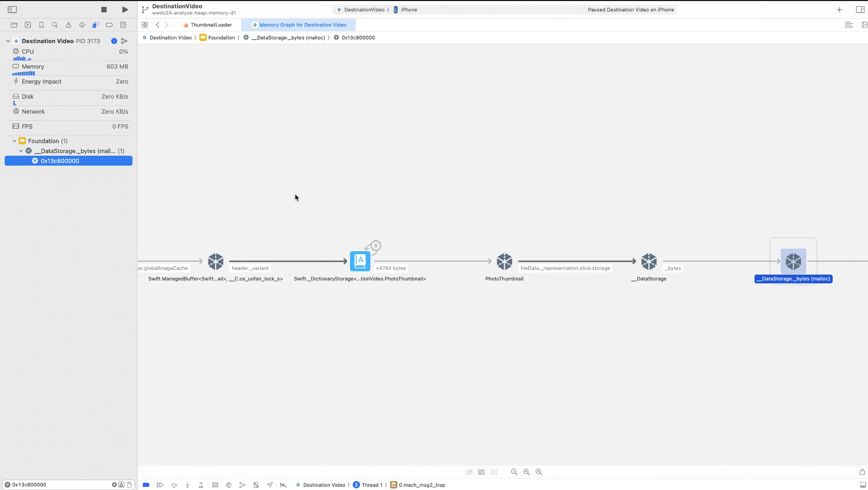Open the editor options lines menu
The height and width of the screenshot is (490, 868).
pyautogui.click(x=849, y=25)
